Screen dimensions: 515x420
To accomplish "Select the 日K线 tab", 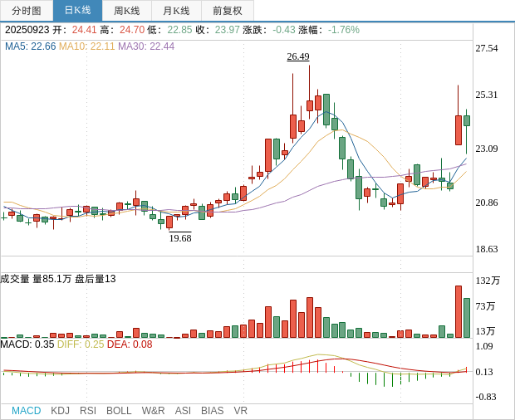I will tap(77, 11).
